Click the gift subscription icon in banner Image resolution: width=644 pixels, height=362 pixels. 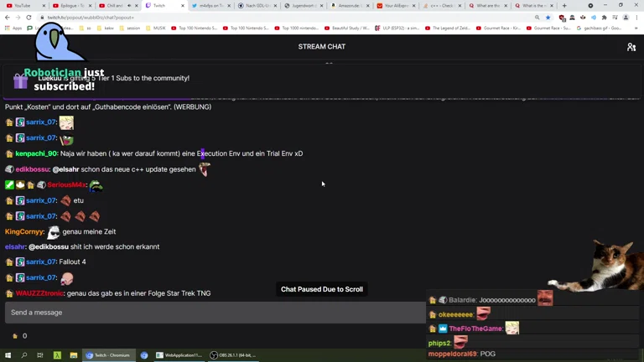coord(20,81)
